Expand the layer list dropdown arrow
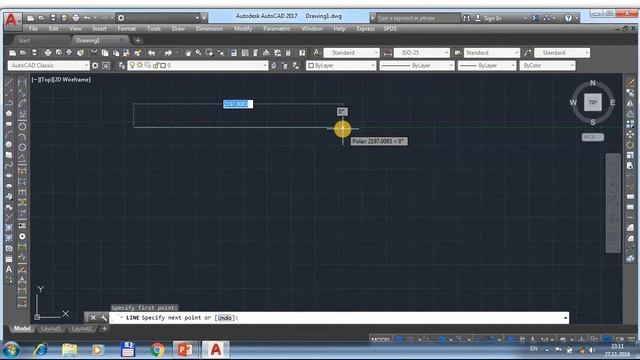 [x=264, y=65]
